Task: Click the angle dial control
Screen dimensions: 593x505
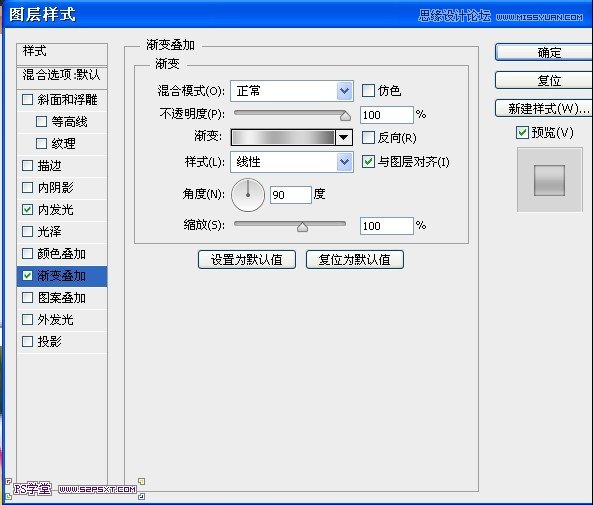Action: 248,195
